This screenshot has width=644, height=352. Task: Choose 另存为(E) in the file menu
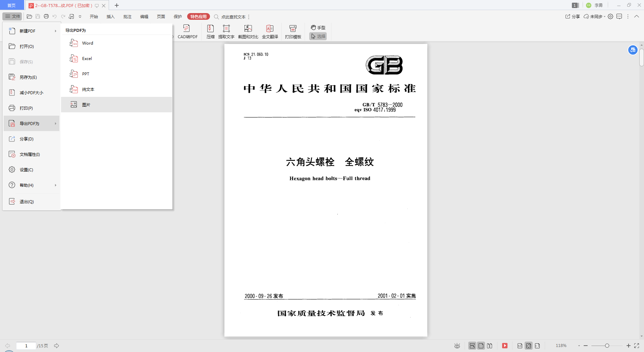click(32, 77)
